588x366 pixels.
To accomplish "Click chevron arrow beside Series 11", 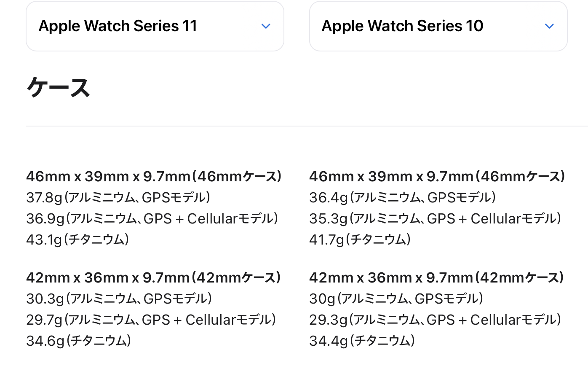I will (x=266, y=26).
